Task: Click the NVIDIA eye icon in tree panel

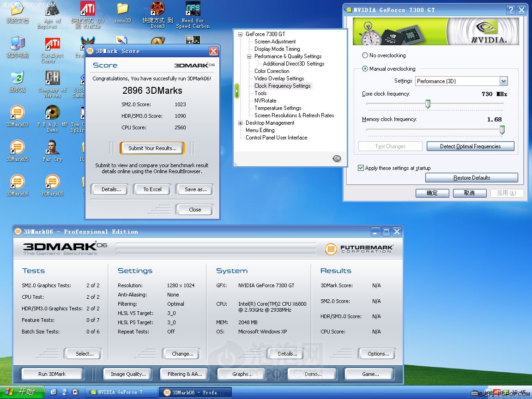Action: [337, 158]
